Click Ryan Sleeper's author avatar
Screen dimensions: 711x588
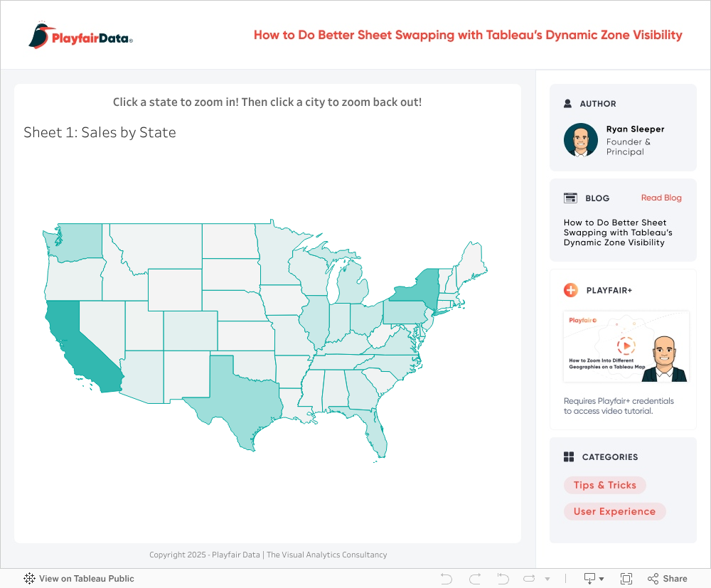coord(581,140)
